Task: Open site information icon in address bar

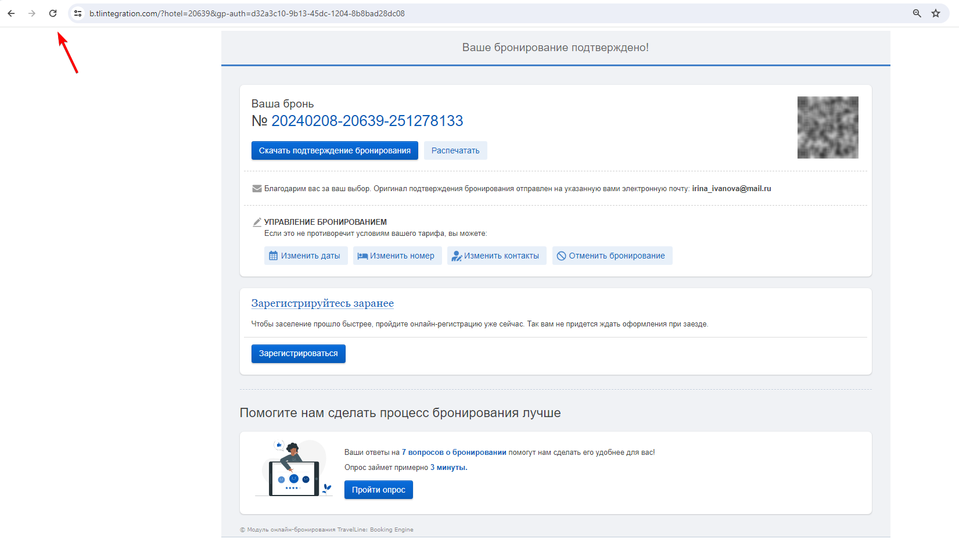Action: click(78, 13)
